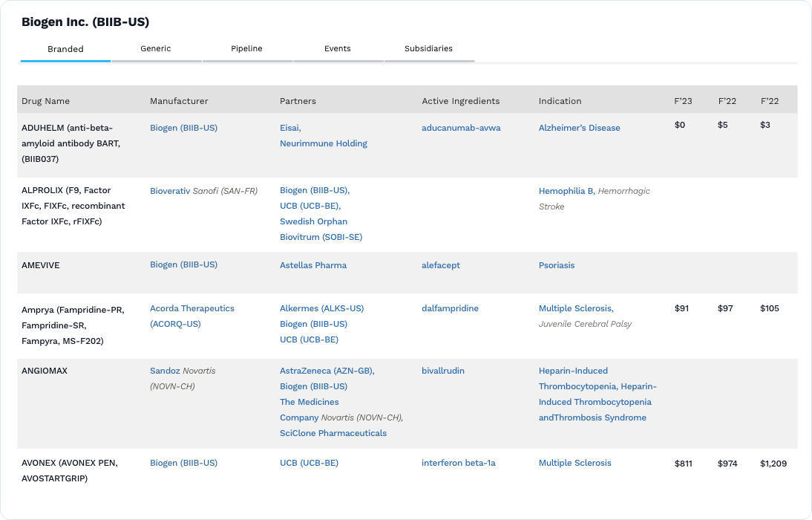The height and width of the screenshot is (520, 812).
Task: Click aducanumab-avwa active ingredient
Action: pyautogui.click(x=461, y=128)
